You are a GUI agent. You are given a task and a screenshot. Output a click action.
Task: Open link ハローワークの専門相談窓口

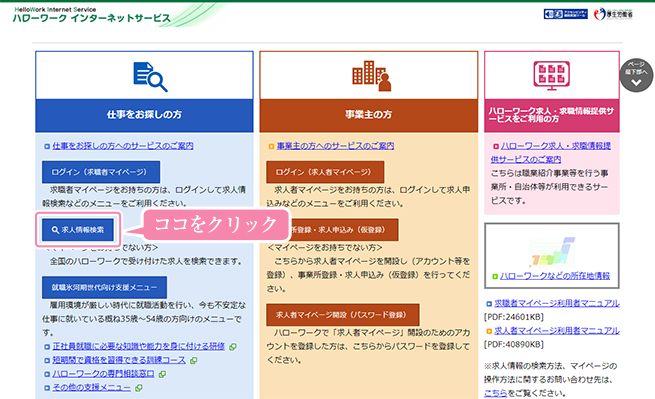pyautogui.click(x=103, y=374)
